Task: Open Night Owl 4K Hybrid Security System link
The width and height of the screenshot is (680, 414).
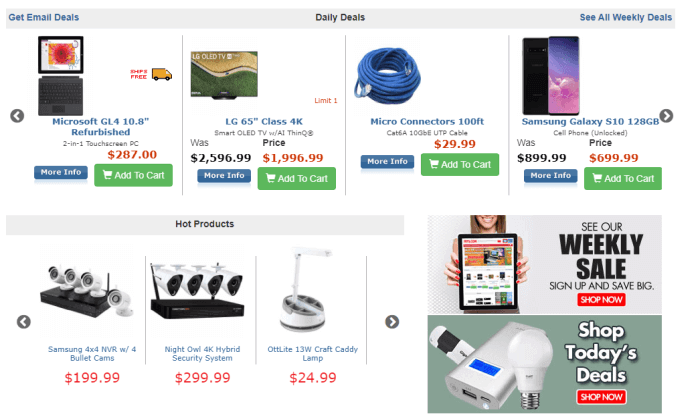Action: (202, 354)
